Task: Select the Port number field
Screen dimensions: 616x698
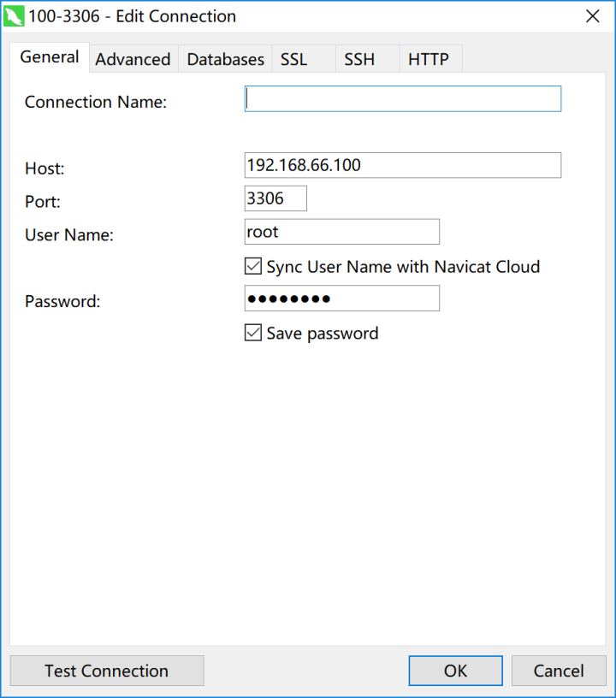Action: pyautogui.click(x=275, y=198)
